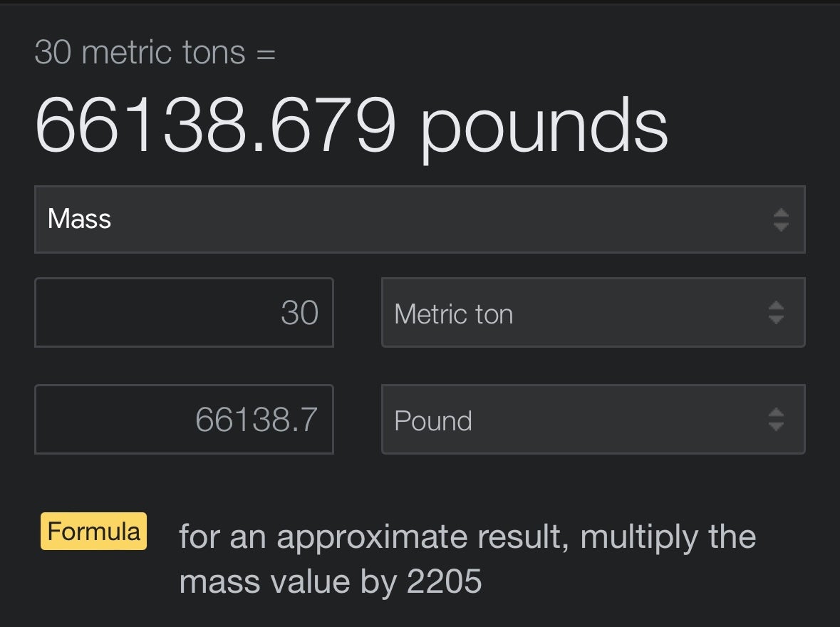Click the "30 metric tons =" label

pyautogui.click(x=155, y=53)
